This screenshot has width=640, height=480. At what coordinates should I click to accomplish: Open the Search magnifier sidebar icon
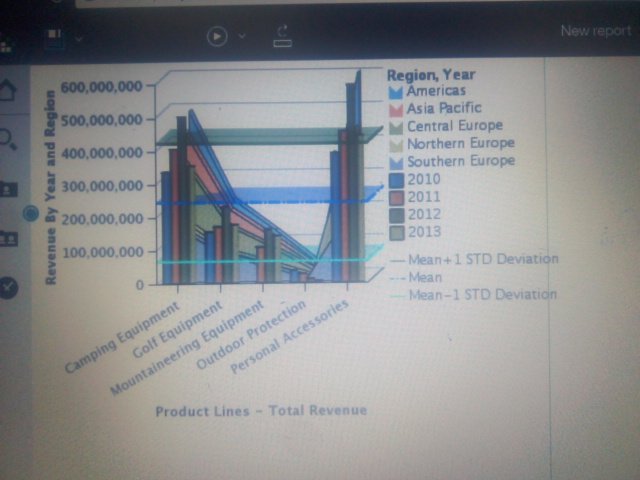pyautogui.click(x=7, y=139)
